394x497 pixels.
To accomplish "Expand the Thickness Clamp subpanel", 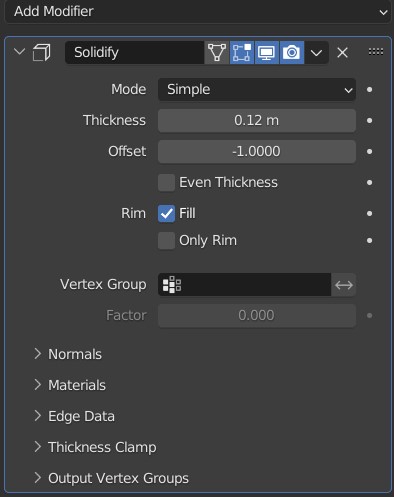I will pyautogui.click(x=95, y=447).
